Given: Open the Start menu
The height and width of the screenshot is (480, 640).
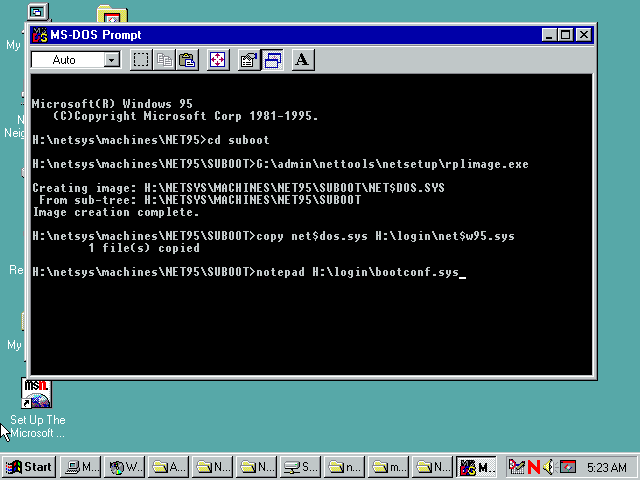Looking at the screenshot, I should pyautogui.click(x=28, y=467).
